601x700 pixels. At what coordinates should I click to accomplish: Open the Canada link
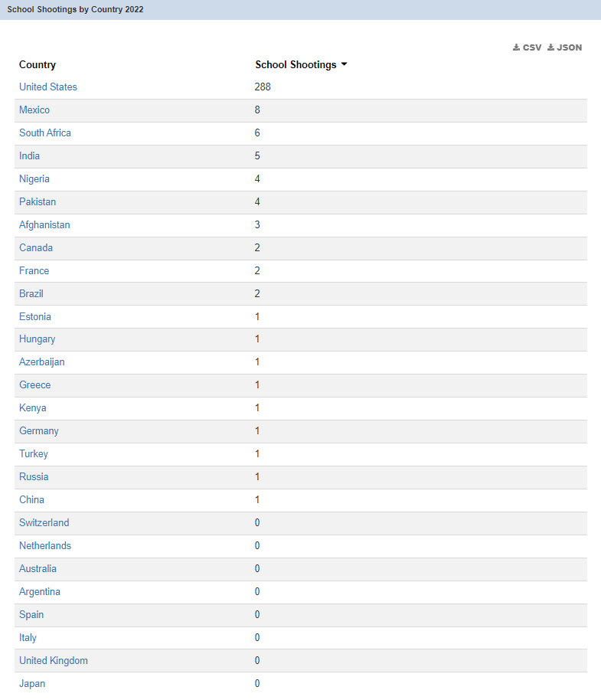coord(36,248)
